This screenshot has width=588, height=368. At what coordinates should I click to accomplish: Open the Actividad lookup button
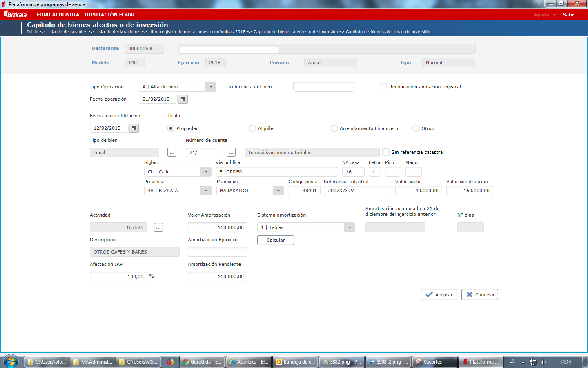[x=158, y=227]
